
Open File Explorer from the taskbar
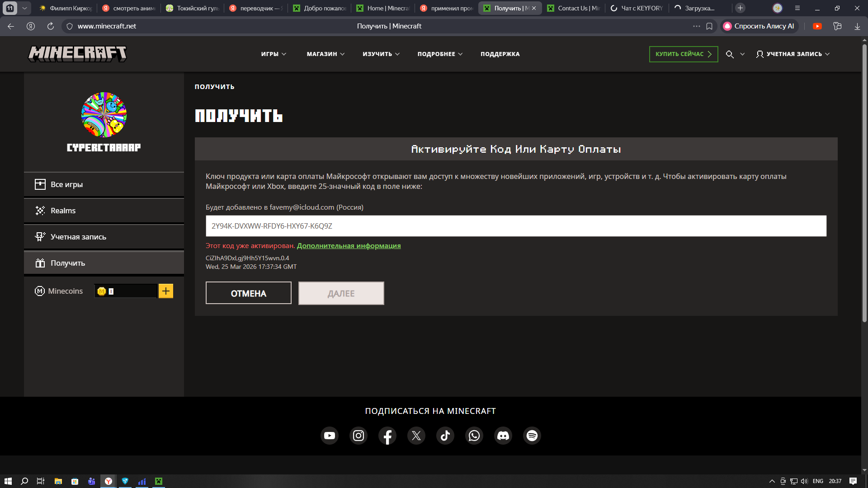[x=58, y=481]
